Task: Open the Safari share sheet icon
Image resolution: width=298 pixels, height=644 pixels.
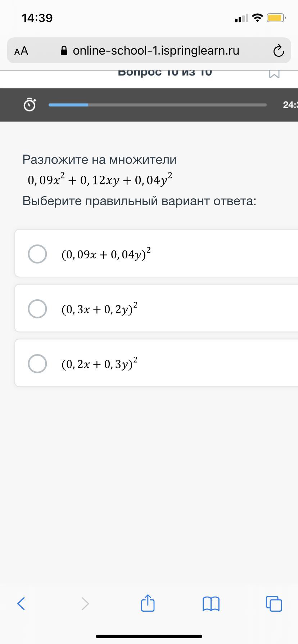Action: (x=148, y=603)
